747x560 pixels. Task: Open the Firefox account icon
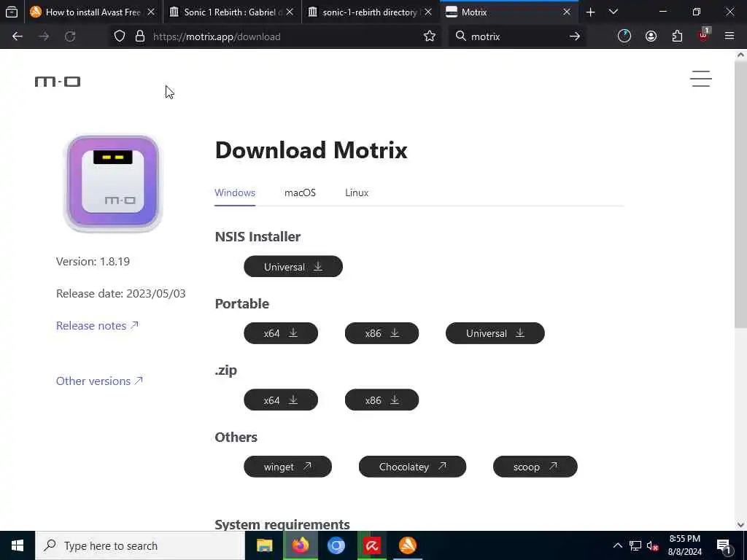click(x=651, y=36)
